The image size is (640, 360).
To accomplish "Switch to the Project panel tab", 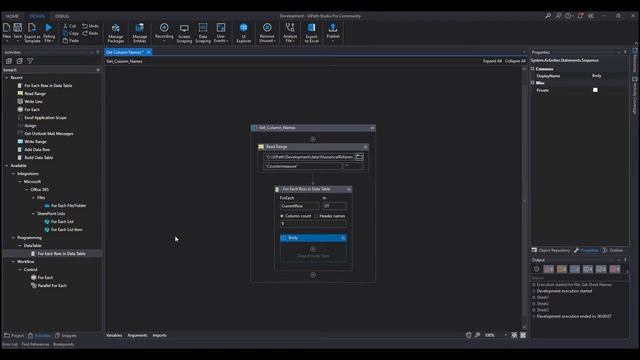I will (x=14, y=336).
